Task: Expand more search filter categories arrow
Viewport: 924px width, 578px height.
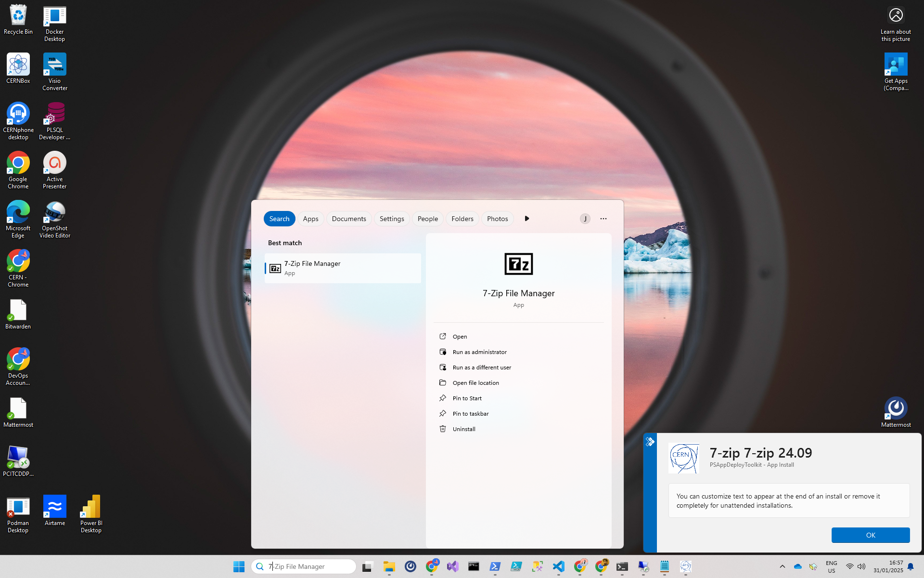Action: [x=526, y=219]
